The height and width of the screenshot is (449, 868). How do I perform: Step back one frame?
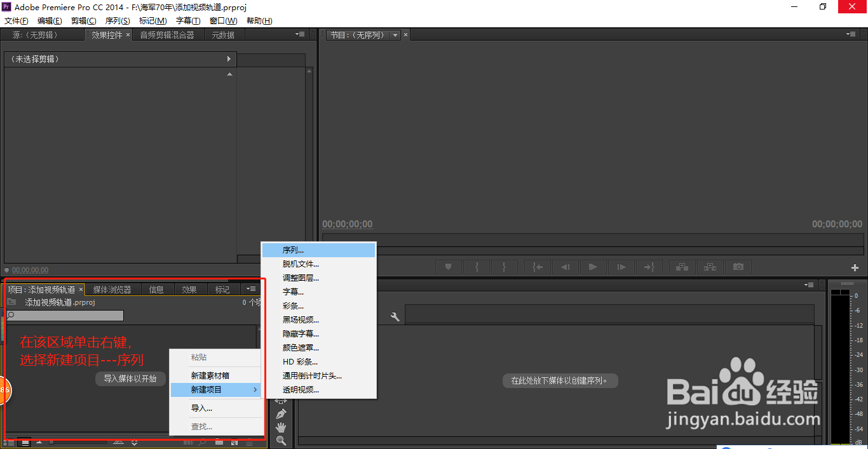[x=566, y=267]
